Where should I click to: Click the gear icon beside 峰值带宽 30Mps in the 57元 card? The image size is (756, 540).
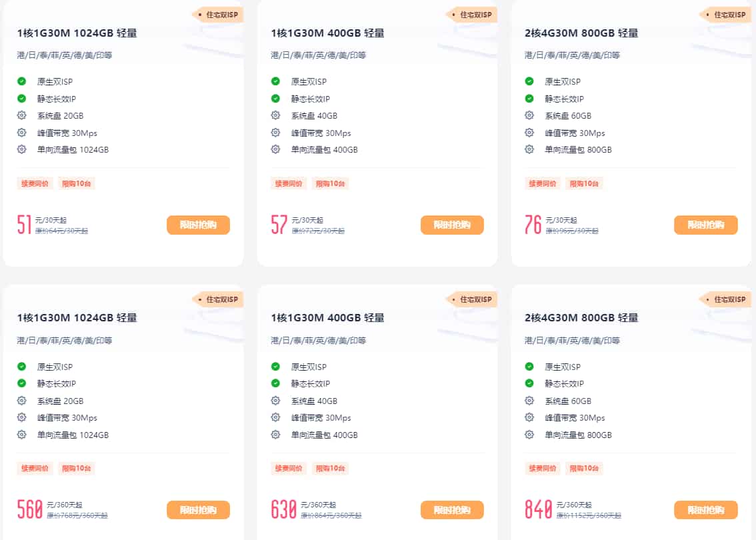275,132
